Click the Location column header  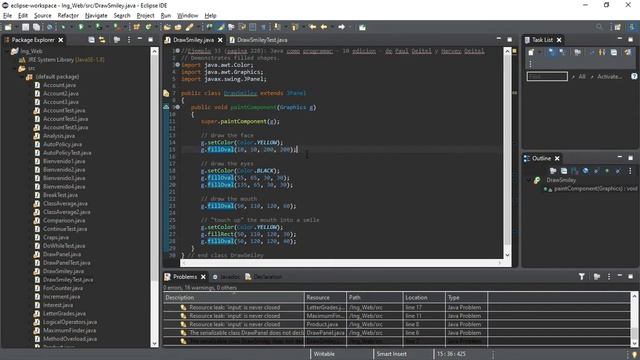tap(424, 298)
